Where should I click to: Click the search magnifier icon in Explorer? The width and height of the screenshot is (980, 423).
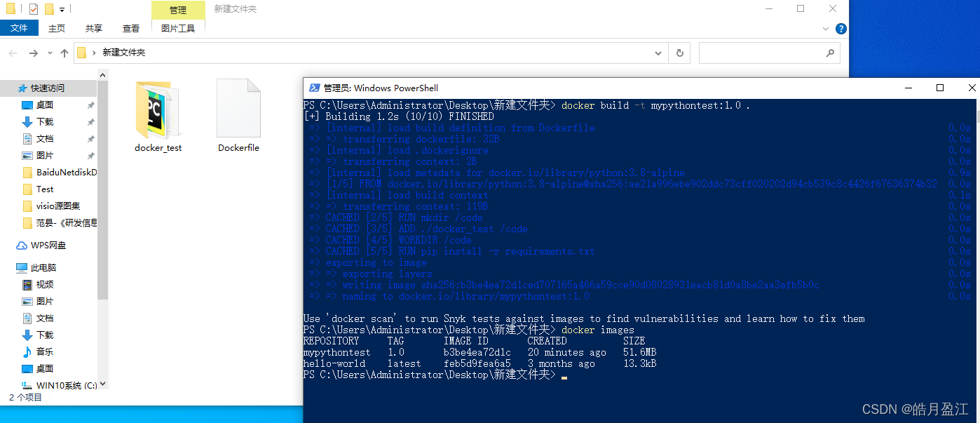829,53
